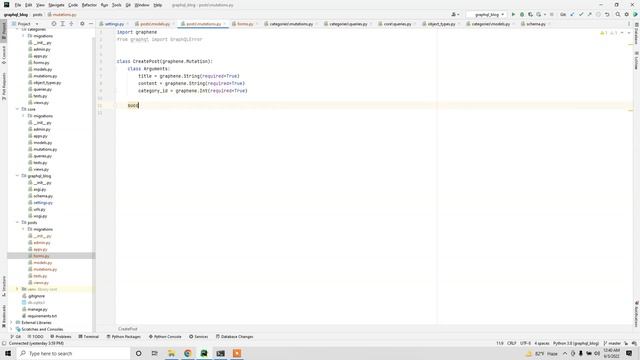Open the Navigate menu
Viewport: 640px width, 360px height.
[x=56, y=5]
